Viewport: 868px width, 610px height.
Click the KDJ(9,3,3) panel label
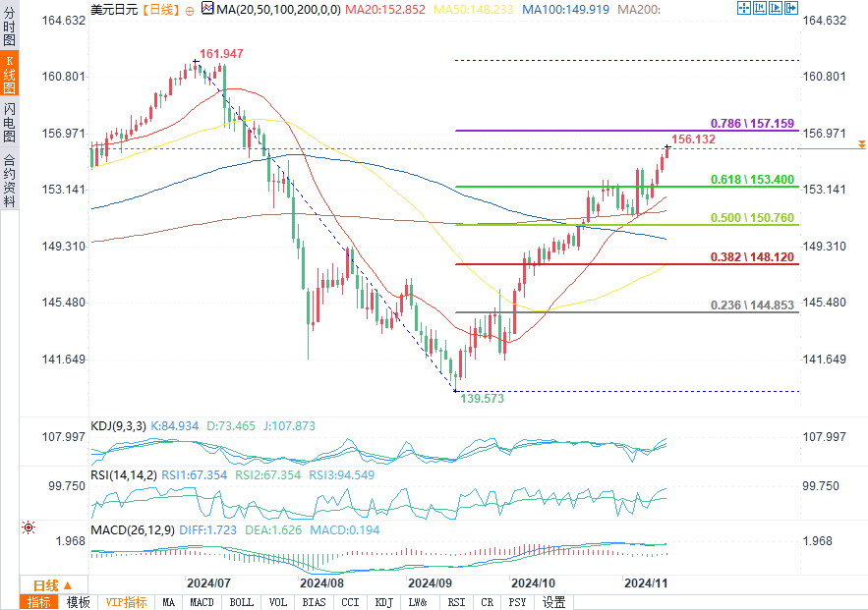pyautogui.click(x=119, y=426)
